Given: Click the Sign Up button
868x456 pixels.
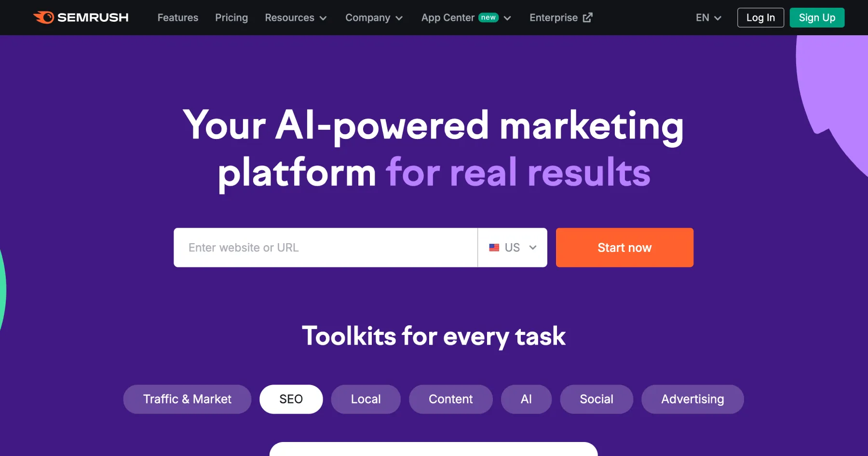Looking at the screenshot, I should [x=817, y=17].
